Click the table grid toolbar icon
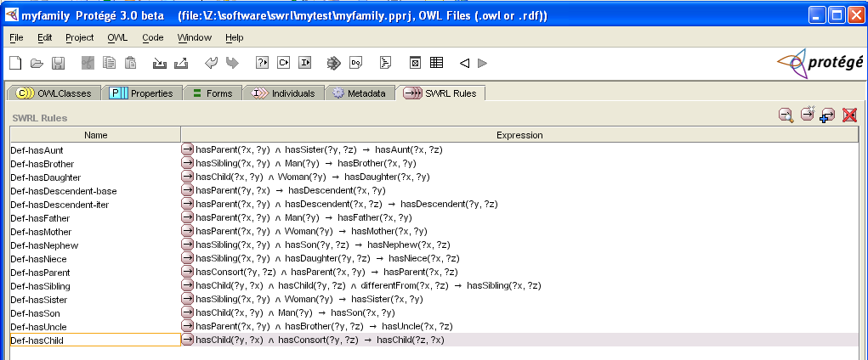 click(x=436, y=63)
